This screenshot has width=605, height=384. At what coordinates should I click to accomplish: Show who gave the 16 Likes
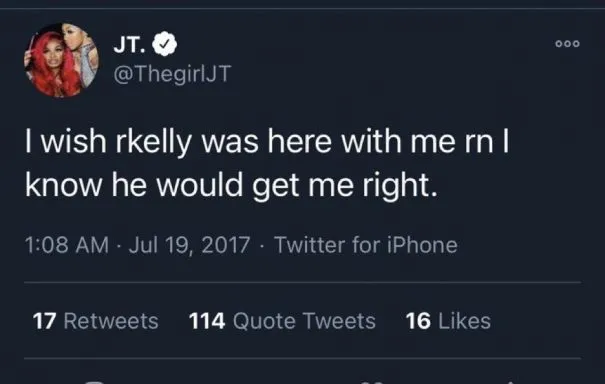(x=448, y=321)
